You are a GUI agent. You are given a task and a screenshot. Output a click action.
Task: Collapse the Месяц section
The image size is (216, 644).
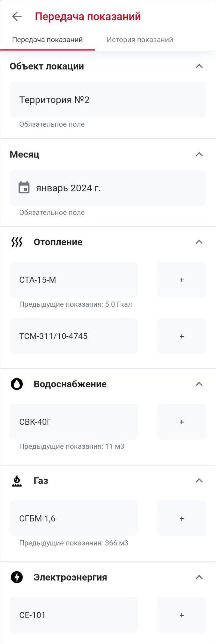coord(199,154)
